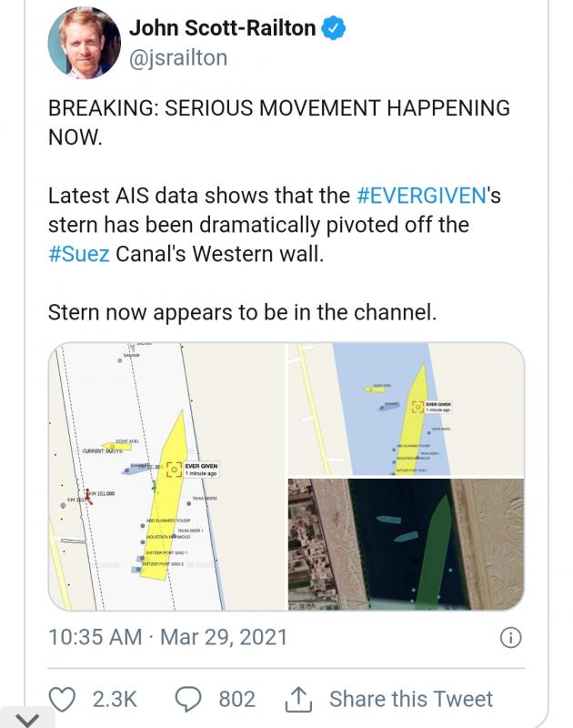Open the #EVERGIVEN hashtag
Image resolution: width=573 pixels, height=728 pixels.
421,196
